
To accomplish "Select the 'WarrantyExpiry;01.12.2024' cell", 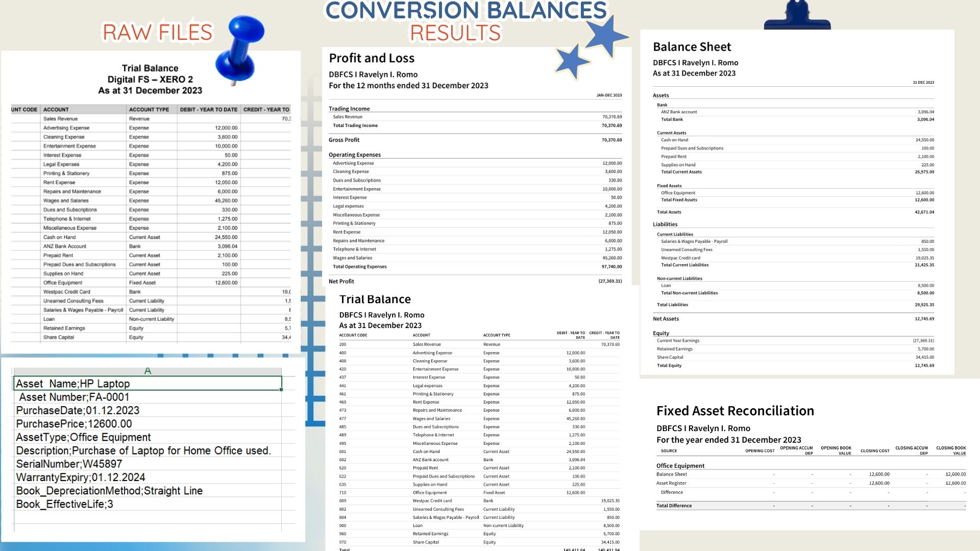I will (x=148, y=478).
